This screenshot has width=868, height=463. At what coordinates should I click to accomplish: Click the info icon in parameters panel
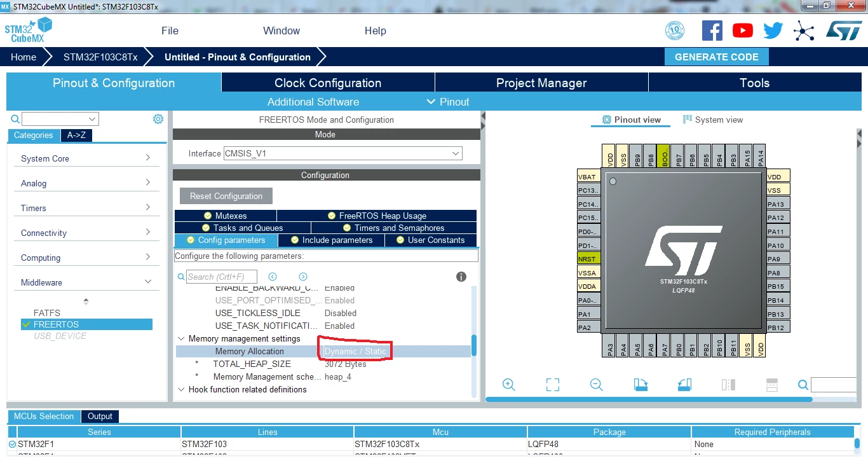coord(461,277)
